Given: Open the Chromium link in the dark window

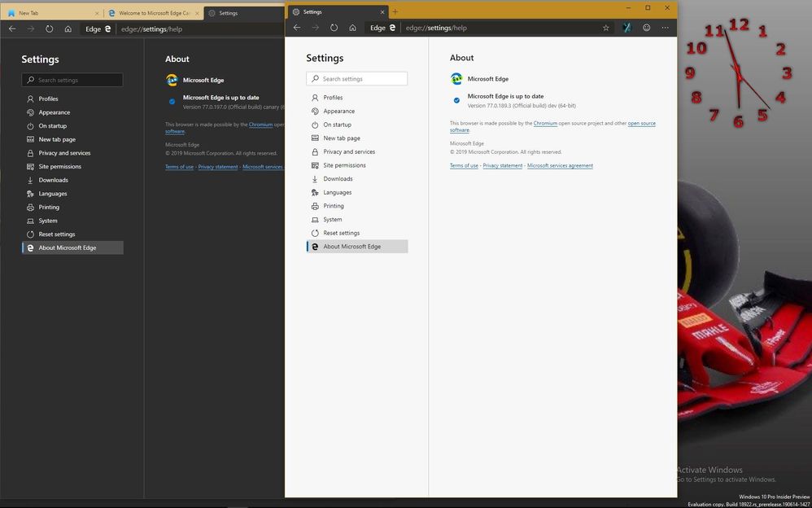Looking at the screenshot, I should [260, 125].
